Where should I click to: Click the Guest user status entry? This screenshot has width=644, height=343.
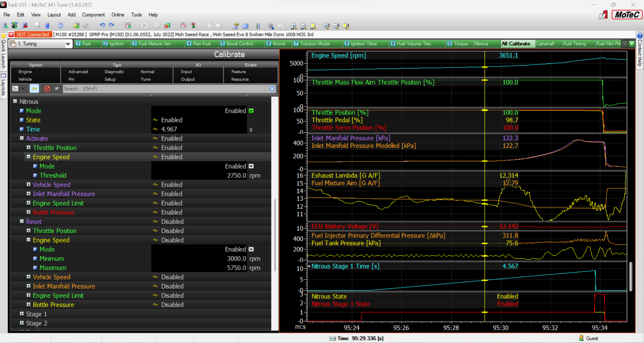click(588, 338)
